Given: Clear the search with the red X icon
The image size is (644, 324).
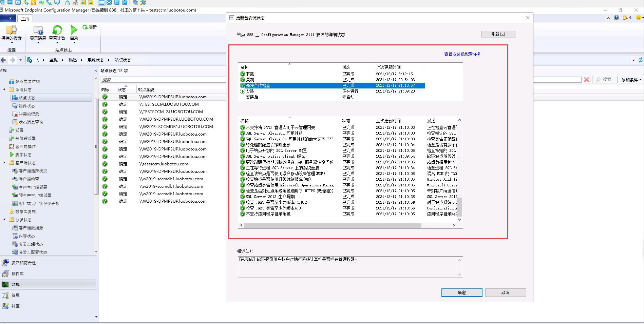Looking at the screenshot, I should [586, 80].
